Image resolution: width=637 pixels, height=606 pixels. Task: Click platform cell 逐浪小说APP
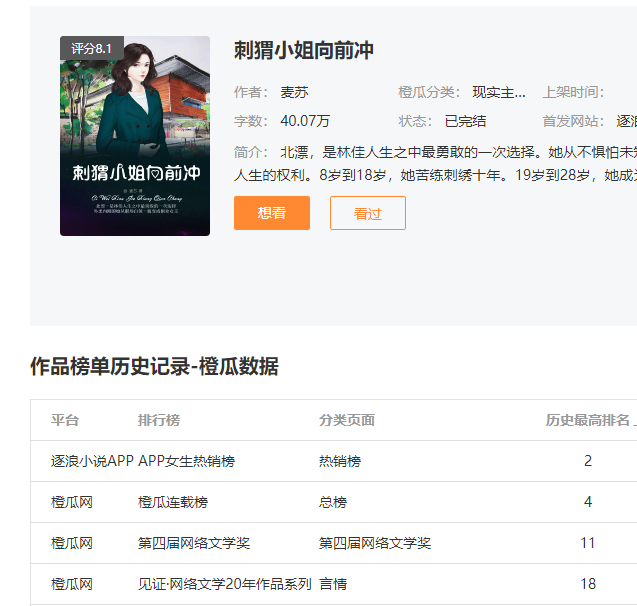(92, 461)
